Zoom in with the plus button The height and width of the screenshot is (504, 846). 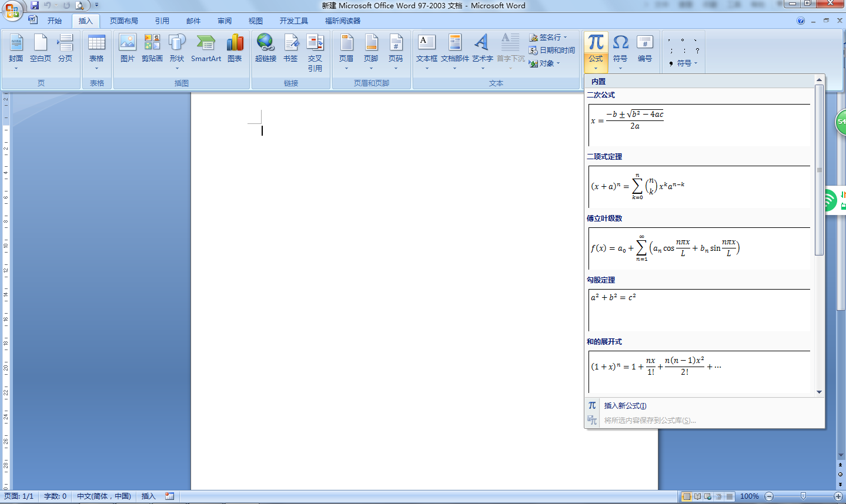coord(838,496)
